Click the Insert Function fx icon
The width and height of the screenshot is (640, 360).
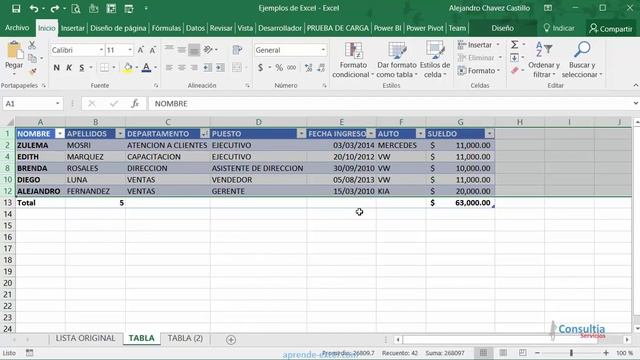[135, 104]
